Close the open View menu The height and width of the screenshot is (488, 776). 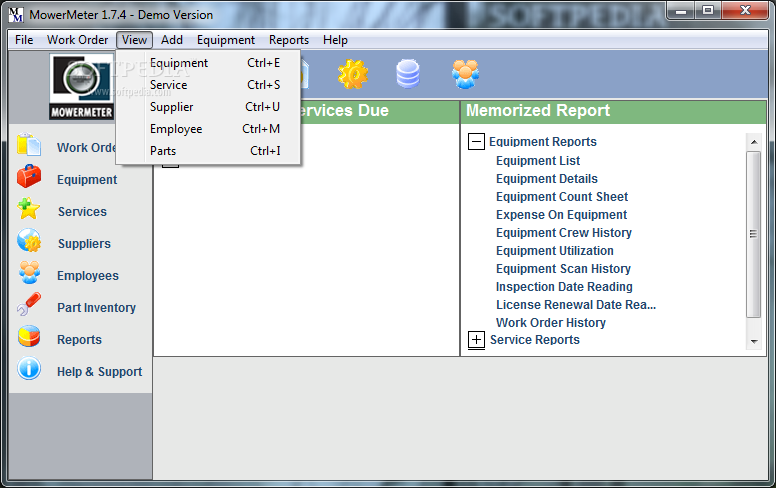point(134,40)
